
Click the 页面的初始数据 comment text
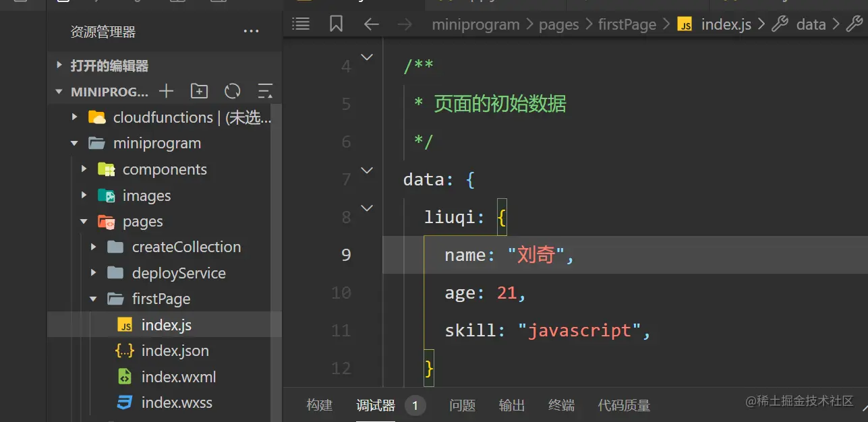tap(500, 104)
